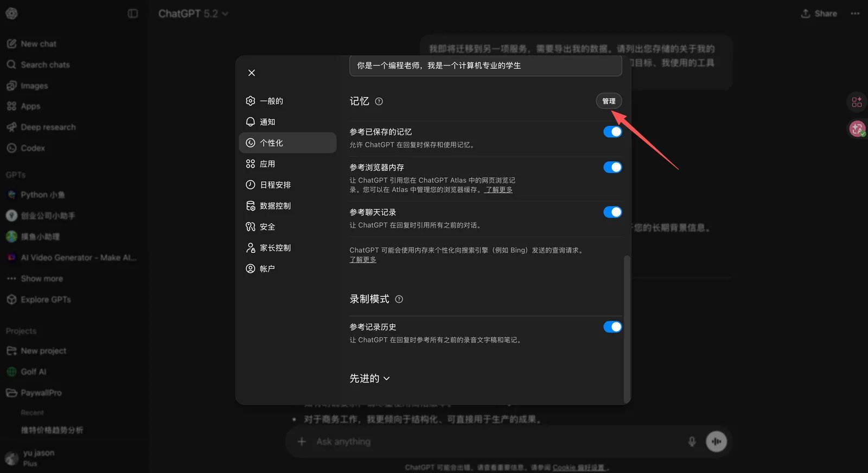Viewport: 868px width, 473px height.
Task: Open the ChatGPT 5.2 model dropdown
Action: tap(193, 14)
